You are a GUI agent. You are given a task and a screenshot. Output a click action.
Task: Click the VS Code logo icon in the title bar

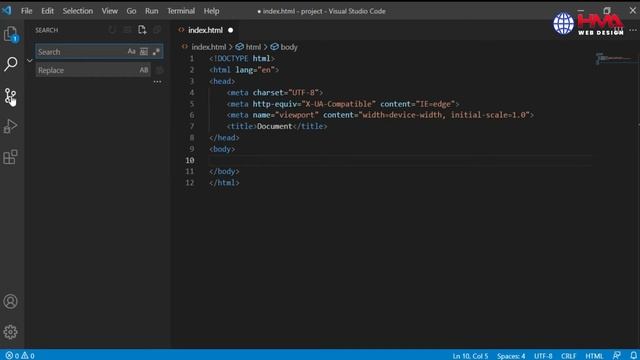pos(7,10)
